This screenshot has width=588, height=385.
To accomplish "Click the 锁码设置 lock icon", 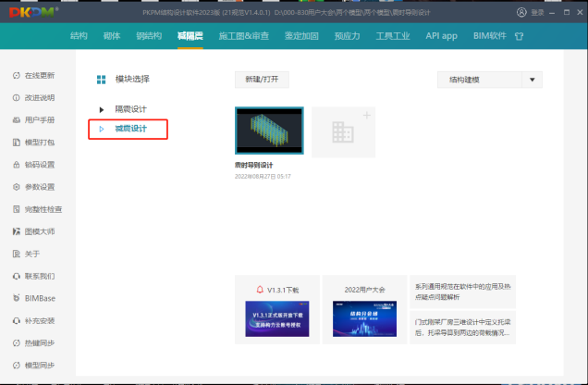I will 16,165.
